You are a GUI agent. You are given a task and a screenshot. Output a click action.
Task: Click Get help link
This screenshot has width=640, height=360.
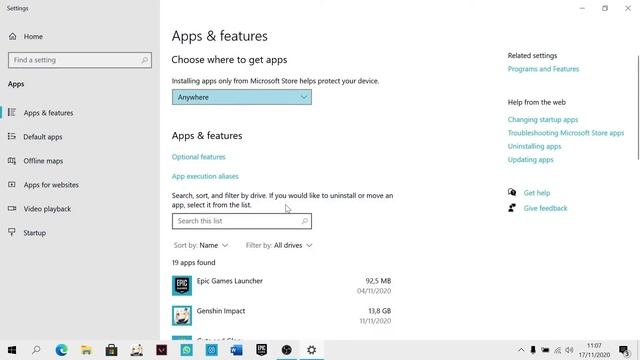click(537, 193)
